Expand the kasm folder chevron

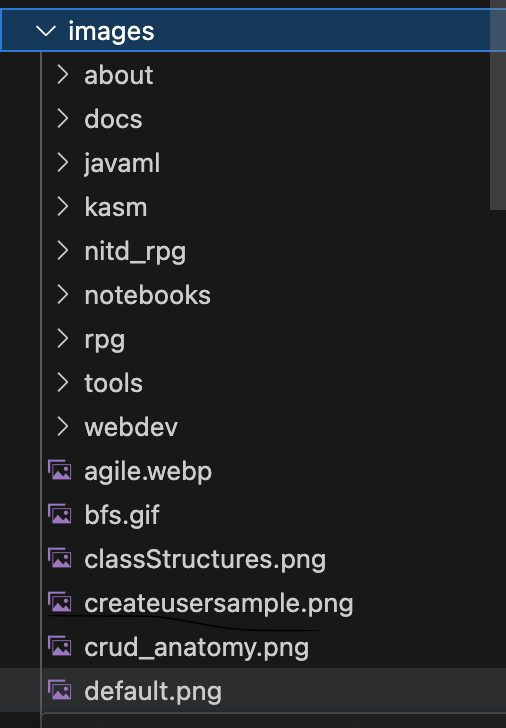[62, 207]
